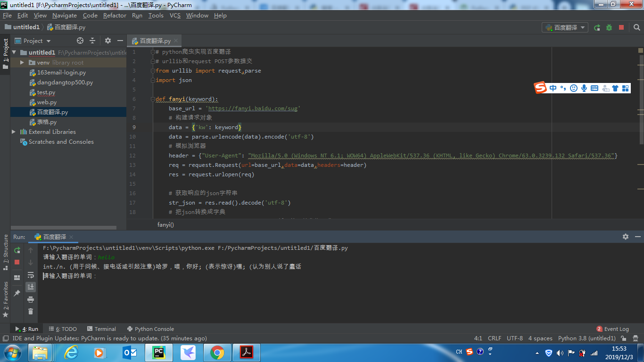The image size is (644, 362).
Task: Clear console output with trash icon
Action: coord(31,311)
